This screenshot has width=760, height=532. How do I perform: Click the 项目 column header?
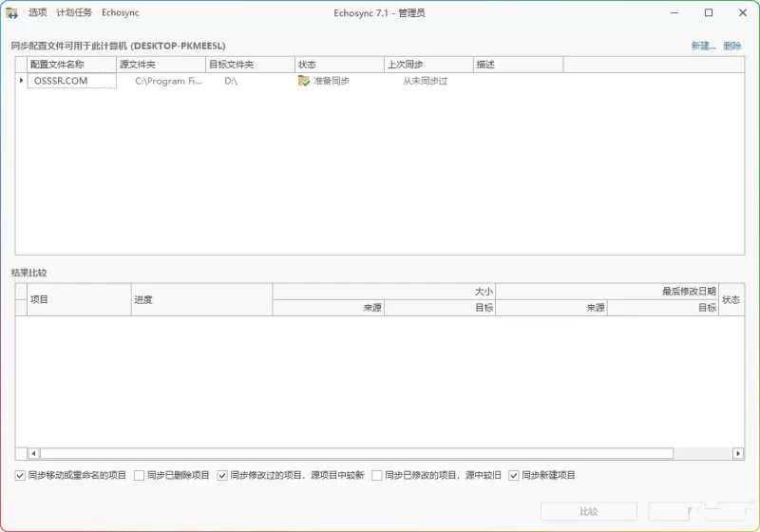coord(79,299)
